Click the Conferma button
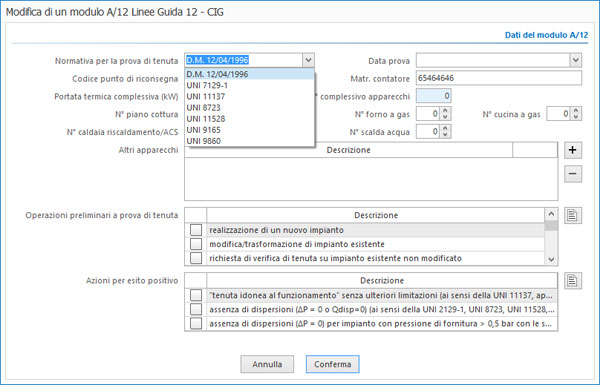The height and width of the screenshot is (385, 600). click(x=333, y=364)
